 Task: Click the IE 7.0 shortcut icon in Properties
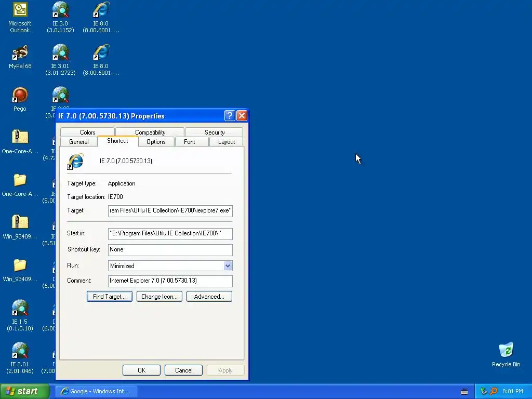tap(75, 162)
